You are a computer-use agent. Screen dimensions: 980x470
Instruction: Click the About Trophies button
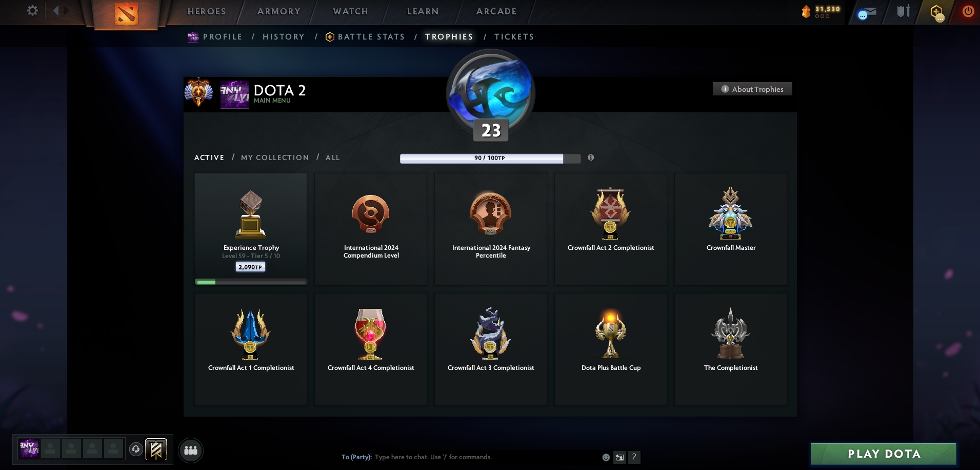752,89
